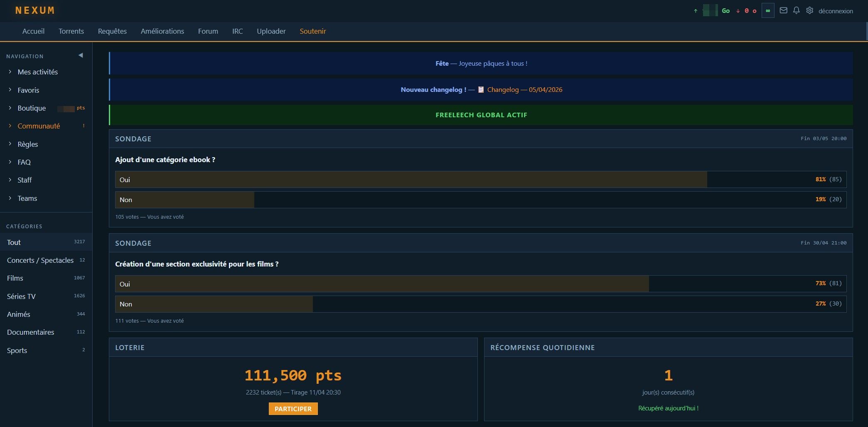Select the Soutenir menu item
Viewport: 868px width, 427px height.
(x=312, y=31)
